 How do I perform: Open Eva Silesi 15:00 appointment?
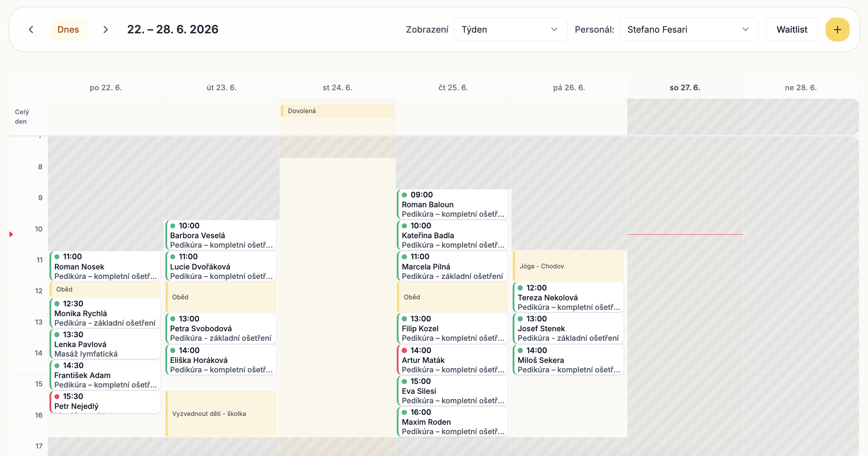(x=453, y=391)
